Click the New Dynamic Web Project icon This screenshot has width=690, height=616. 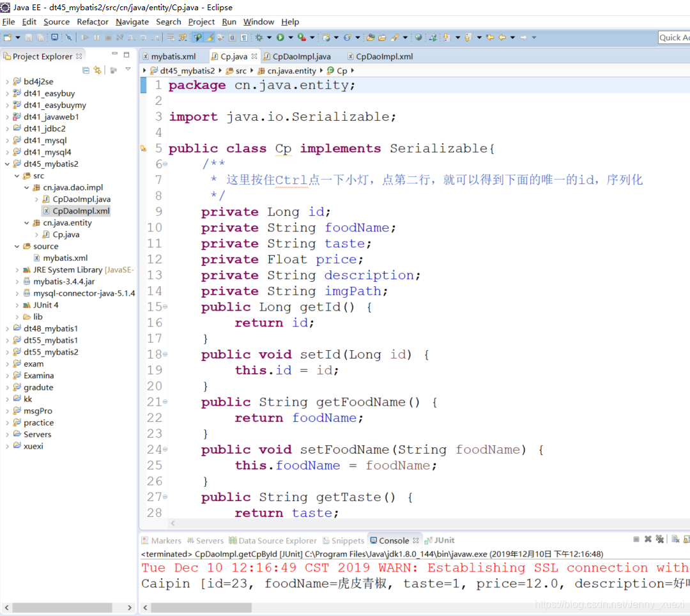click(326, 38)
